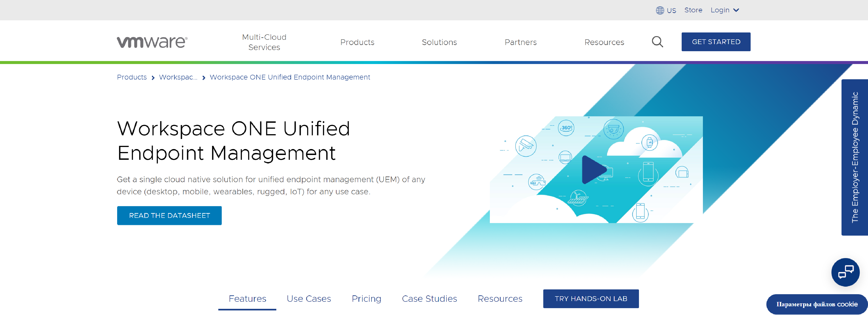Switch to the Use Cases tab
Image resolution: width=868 pixels, height=315 pixels.
click(x=309, y=299)
